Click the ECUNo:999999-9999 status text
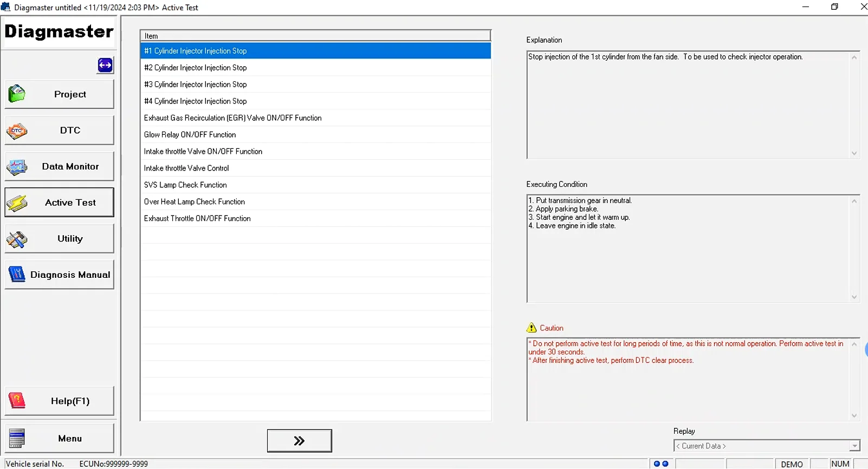 [x=114, y=464]
